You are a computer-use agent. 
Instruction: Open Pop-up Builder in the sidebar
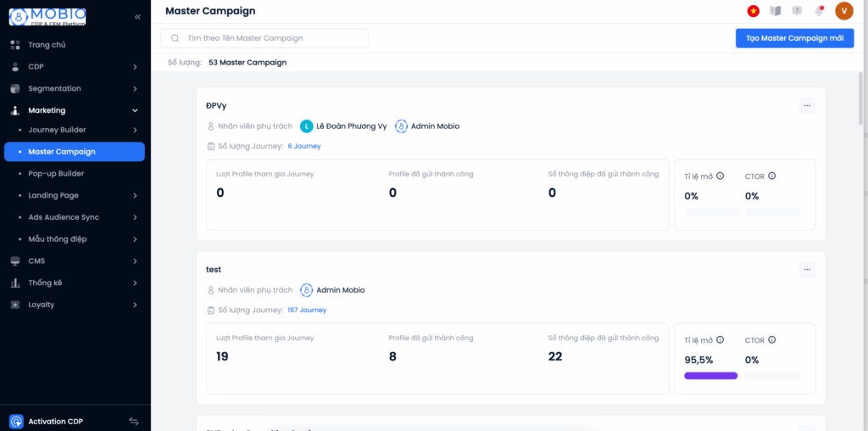pos(56,174)
